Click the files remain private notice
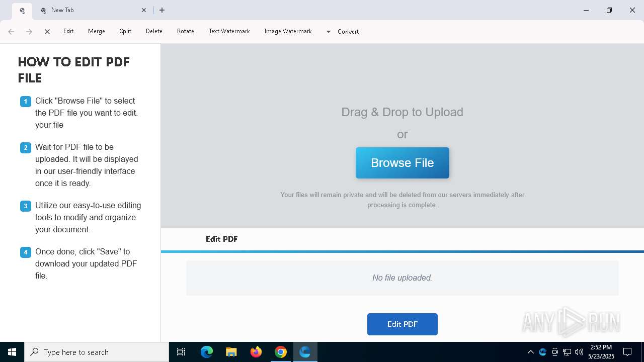644x362 pixels. (403, 200)
